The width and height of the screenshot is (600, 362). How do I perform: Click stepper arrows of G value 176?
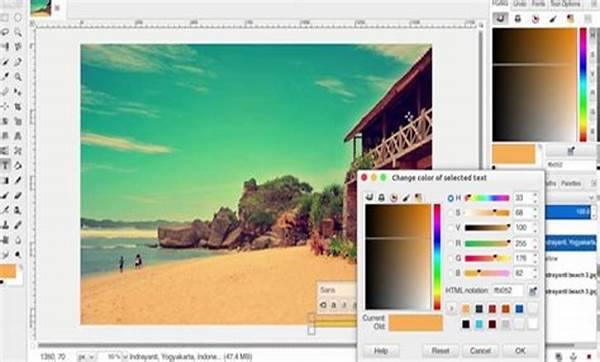pyautogui.click(x=535, y=258)
